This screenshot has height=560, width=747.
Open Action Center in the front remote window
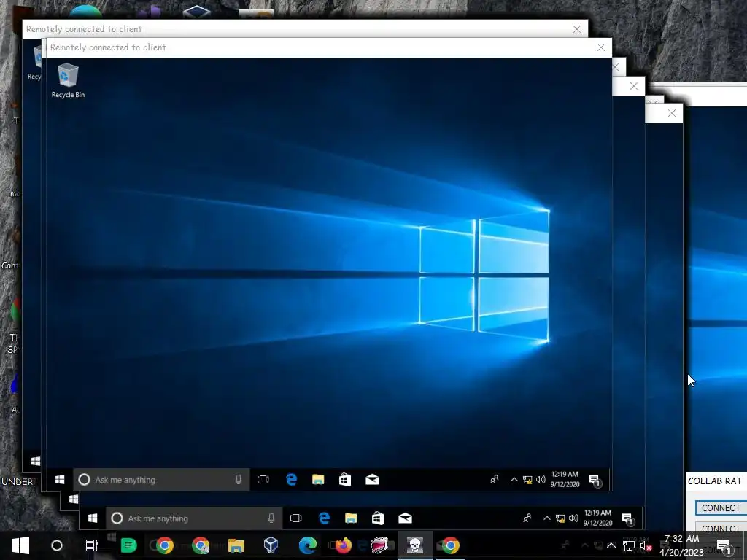[x=595, y=480]
